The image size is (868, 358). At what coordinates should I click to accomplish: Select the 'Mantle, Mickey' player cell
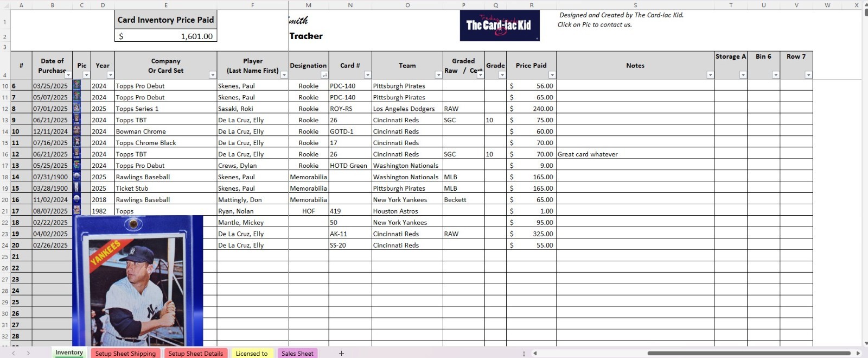[252, 223]
